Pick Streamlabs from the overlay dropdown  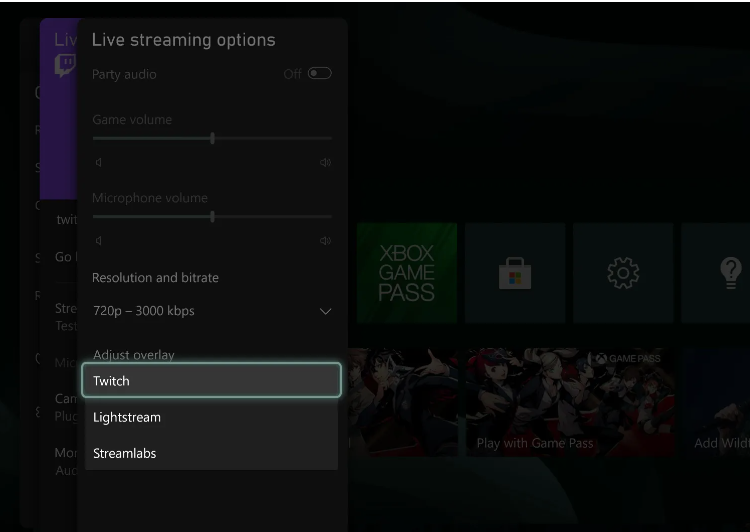click(x=211, y=453)
